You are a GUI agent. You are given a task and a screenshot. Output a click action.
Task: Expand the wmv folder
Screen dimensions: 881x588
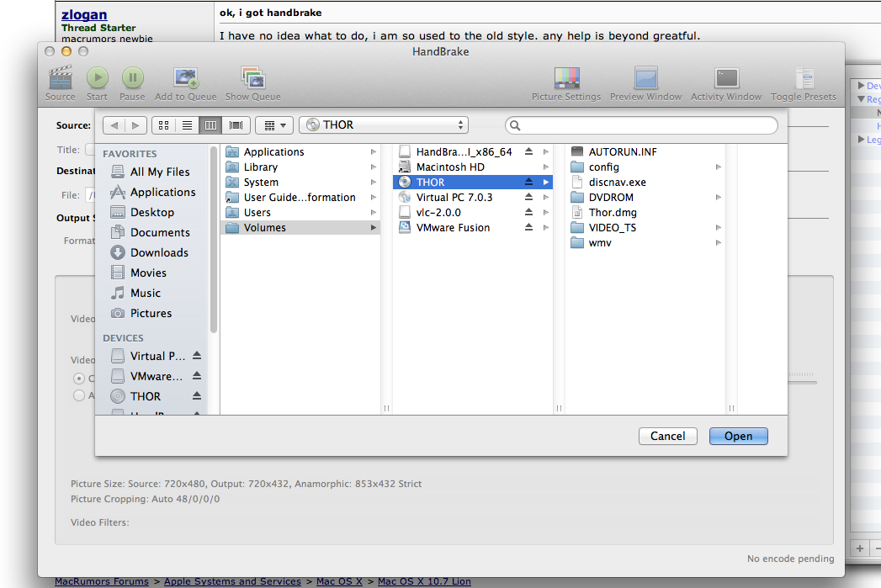tap(719, 242)
